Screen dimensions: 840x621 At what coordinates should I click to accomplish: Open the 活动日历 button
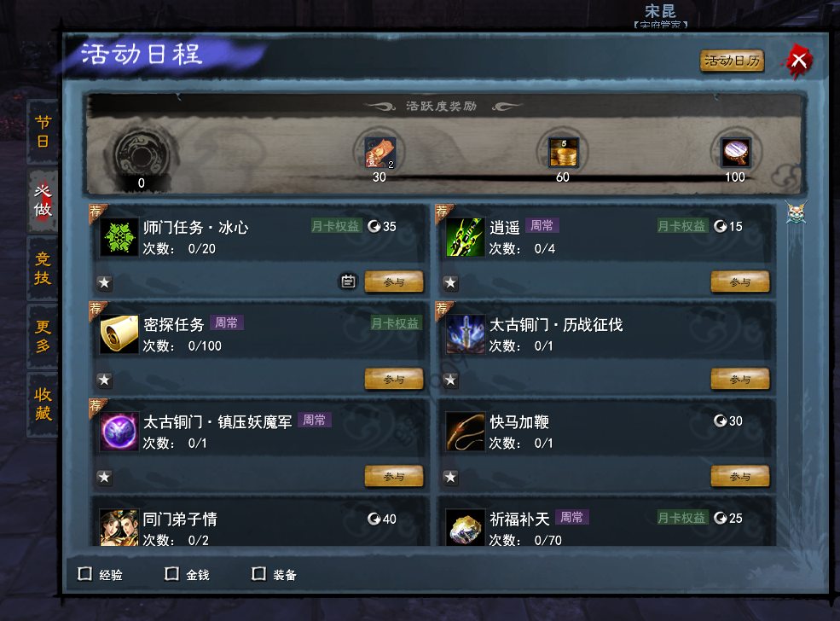point(732,61)
